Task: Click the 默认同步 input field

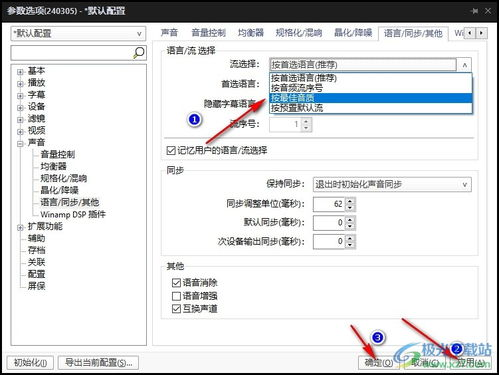Action: pyautogui.click(x=329, y=223)
